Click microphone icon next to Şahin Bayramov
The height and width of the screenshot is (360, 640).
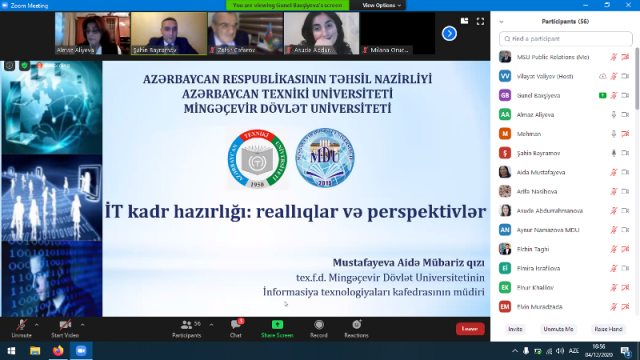coord(613,153)
